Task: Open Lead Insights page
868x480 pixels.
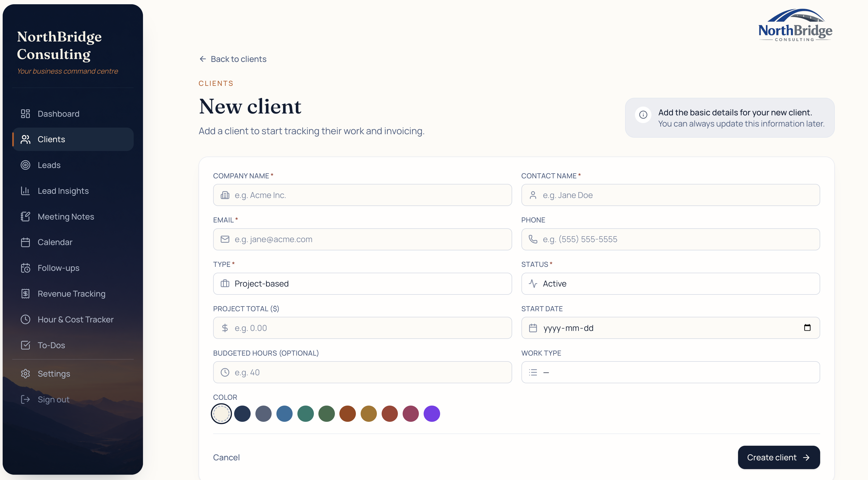Action: click(73, 191)
